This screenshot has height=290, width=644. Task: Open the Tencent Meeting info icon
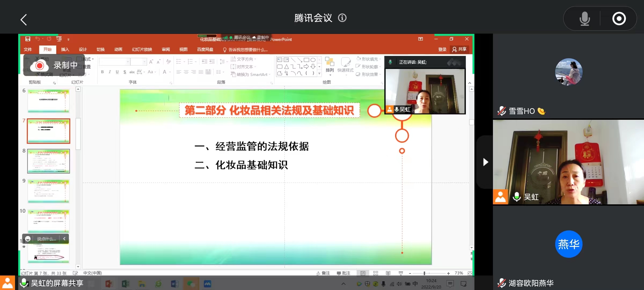point(342,18)
